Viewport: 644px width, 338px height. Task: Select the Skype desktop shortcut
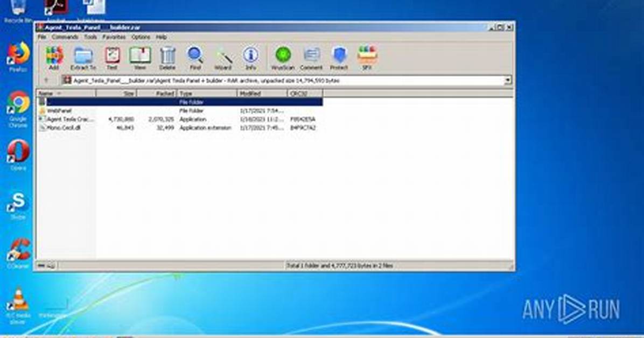[18, 206]
